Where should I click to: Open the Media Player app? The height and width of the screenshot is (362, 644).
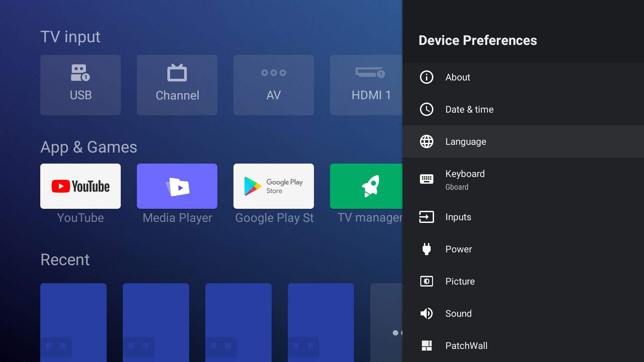pos(177,186)
